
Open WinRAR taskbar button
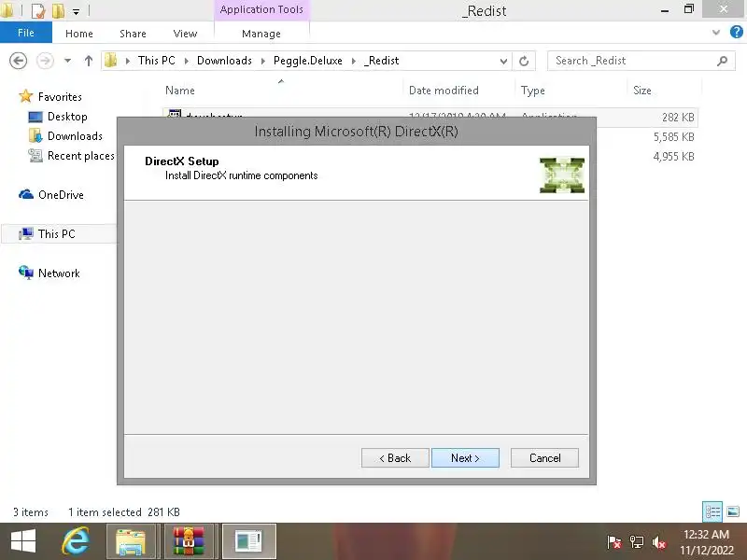coord(189,541)
